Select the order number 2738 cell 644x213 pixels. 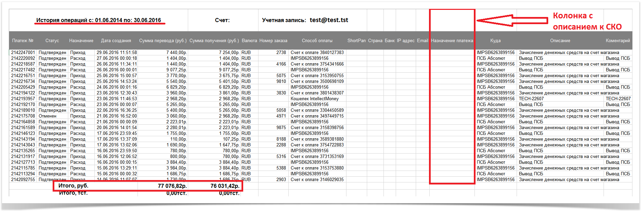tap(281, 53)
